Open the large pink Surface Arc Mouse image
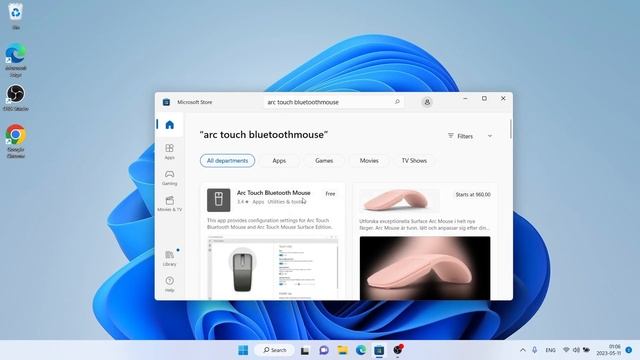The width and height of the screenshot is (640, 360). 425,268
